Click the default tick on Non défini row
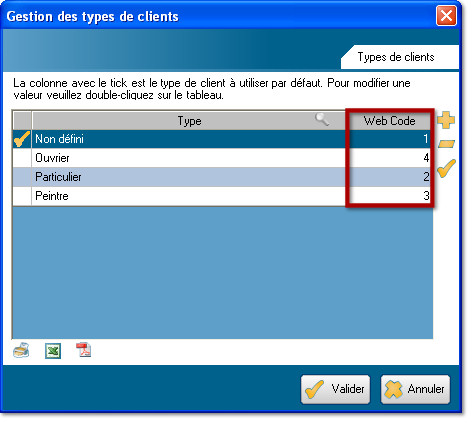The width and height of the screenshot is (472, 423). (22, 139)
